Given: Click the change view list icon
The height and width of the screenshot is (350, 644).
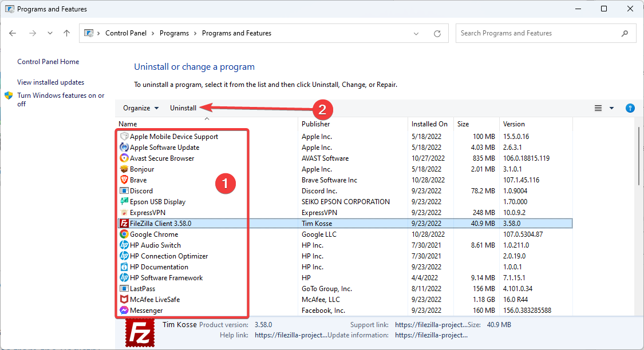Looking at the screenshot, I should (598, 108).
